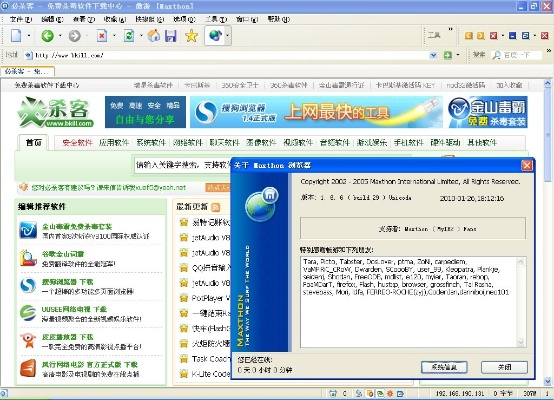Expand the Back history dropdown arrow

pyautogui.click(x=60, y=36)
